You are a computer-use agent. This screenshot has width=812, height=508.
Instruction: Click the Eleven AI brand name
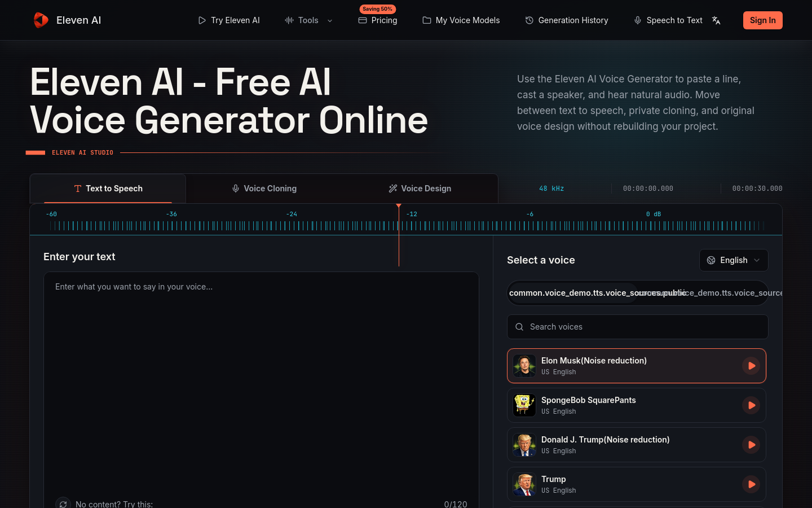pos(78,20)
